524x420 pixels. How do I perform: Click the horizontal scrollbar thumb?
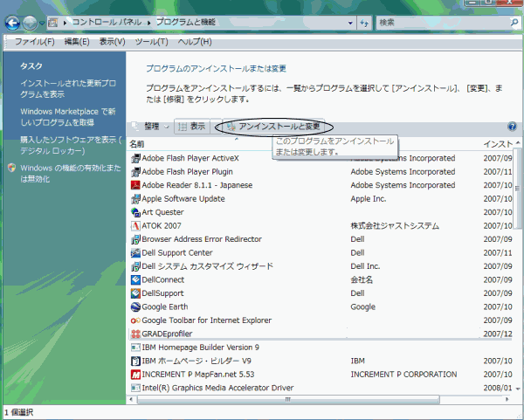(288, 399)
